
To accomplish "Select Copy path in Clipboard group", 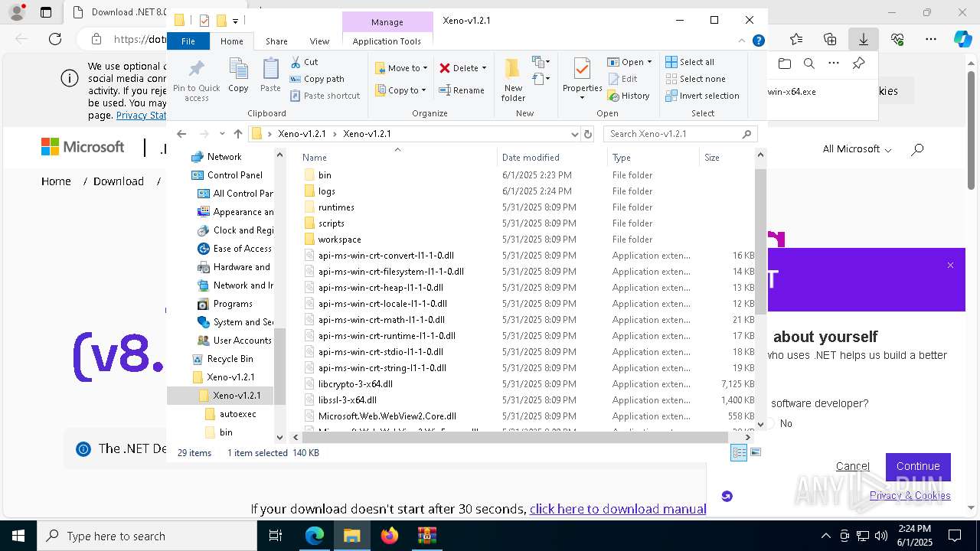I will [x=317, y=79].
